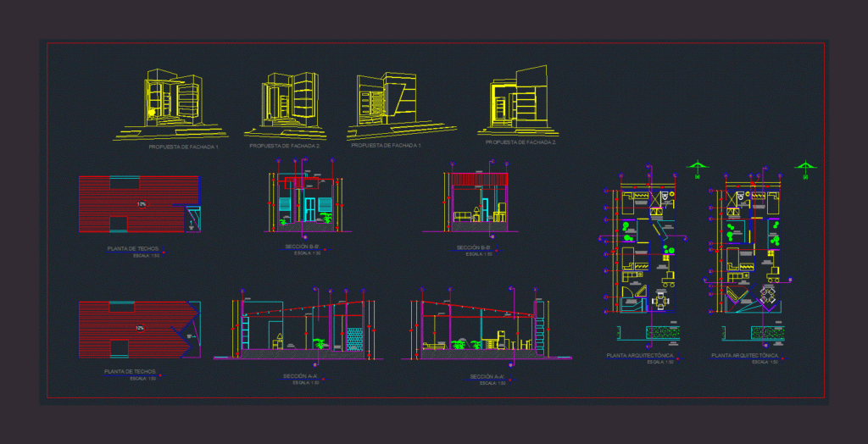The width and height of the screenshot is (868, 444).
Task: Click PROPUESTA DE FACHADA 1 label under the slanted-panel facade
Action: 387,145
